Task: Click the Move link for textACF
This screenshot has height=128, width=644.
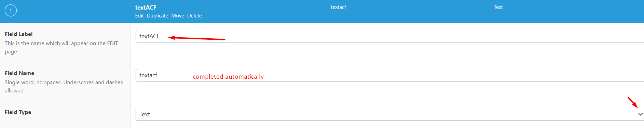Action: (x=178, y=16)
